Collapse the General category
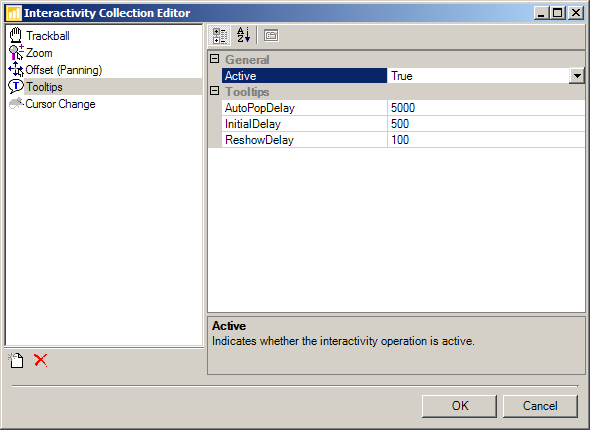Screen dimensions: 590x430 (x=214, y=59)
